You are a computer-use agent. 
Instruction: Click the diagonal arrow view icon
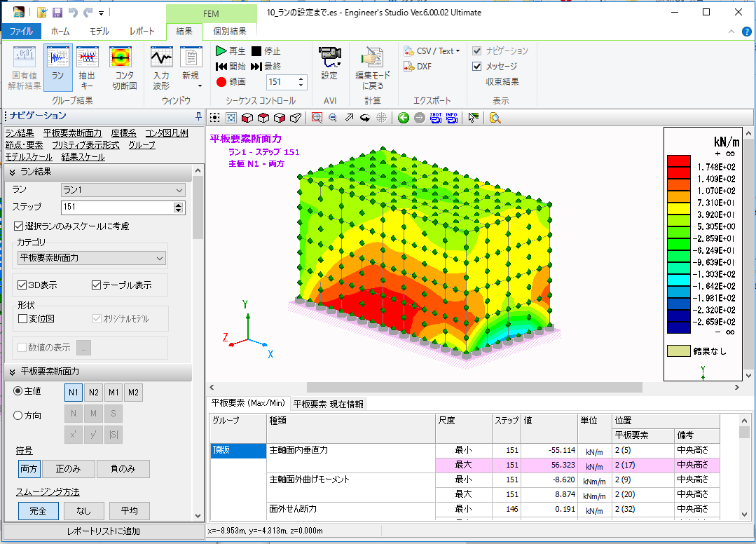[349, 118]
